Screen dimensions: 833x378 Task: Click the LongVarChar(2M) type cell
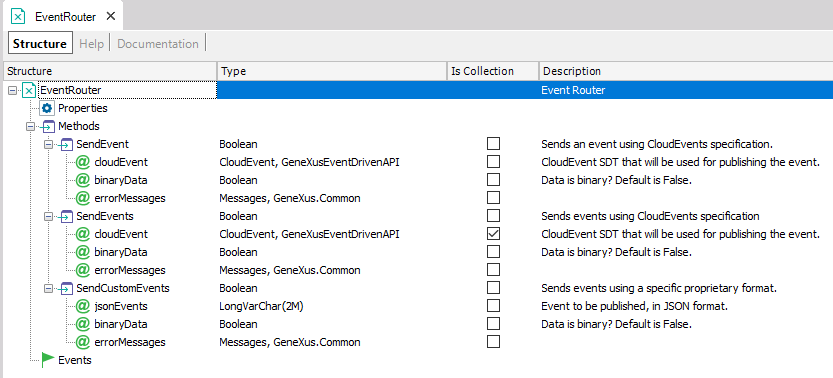[261, 306]
